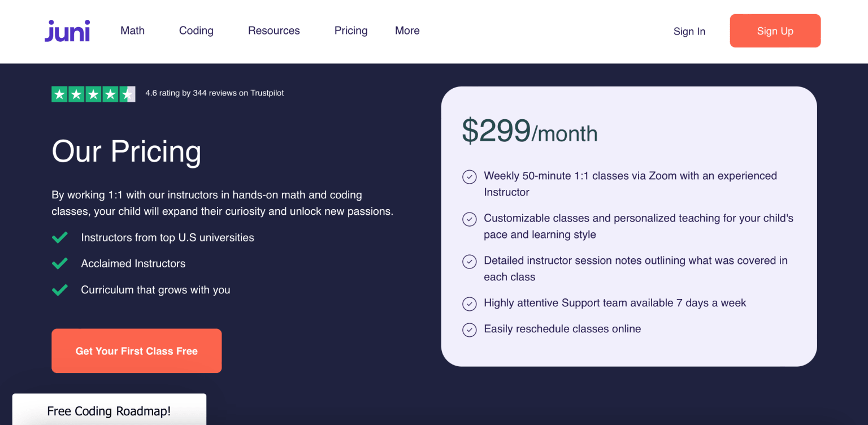Click the circled check beside 'Detailed instructor session notes'
The image size is (868, 425).
coord(470,262)
